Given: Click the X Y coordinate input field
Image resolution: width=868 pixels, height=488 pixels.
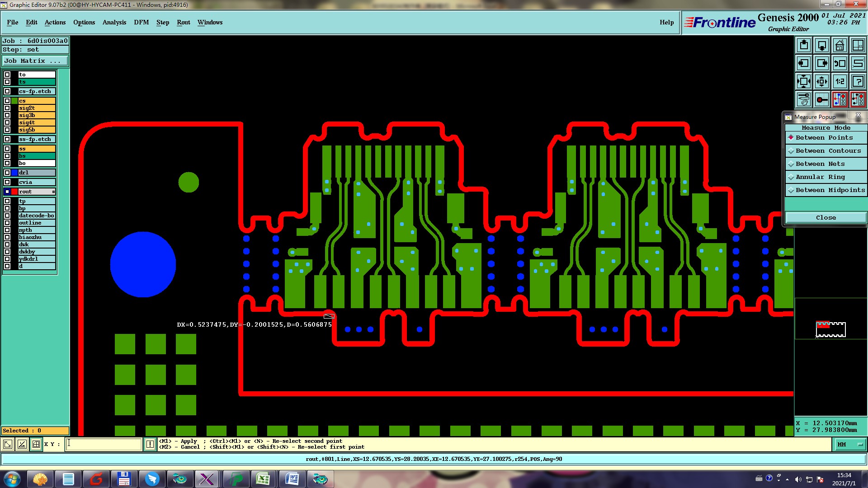Looking at the screenshot, I should (104, 444).
